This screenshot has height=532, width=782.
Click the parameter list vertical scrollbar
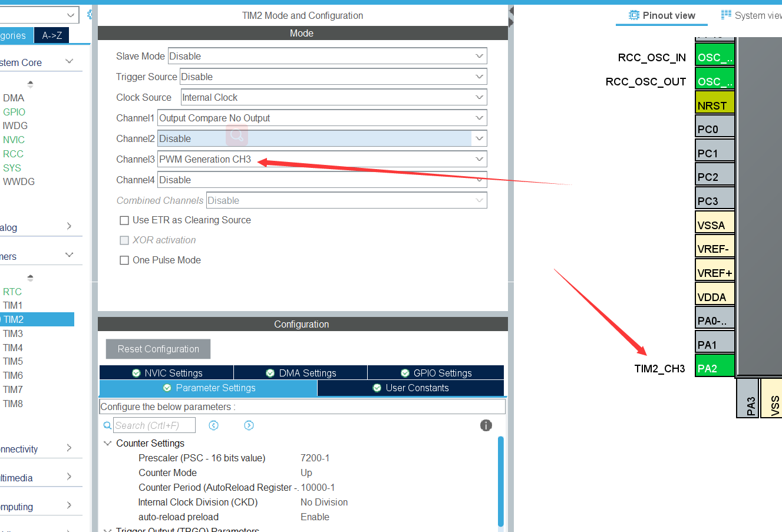[x=501, y=481]
